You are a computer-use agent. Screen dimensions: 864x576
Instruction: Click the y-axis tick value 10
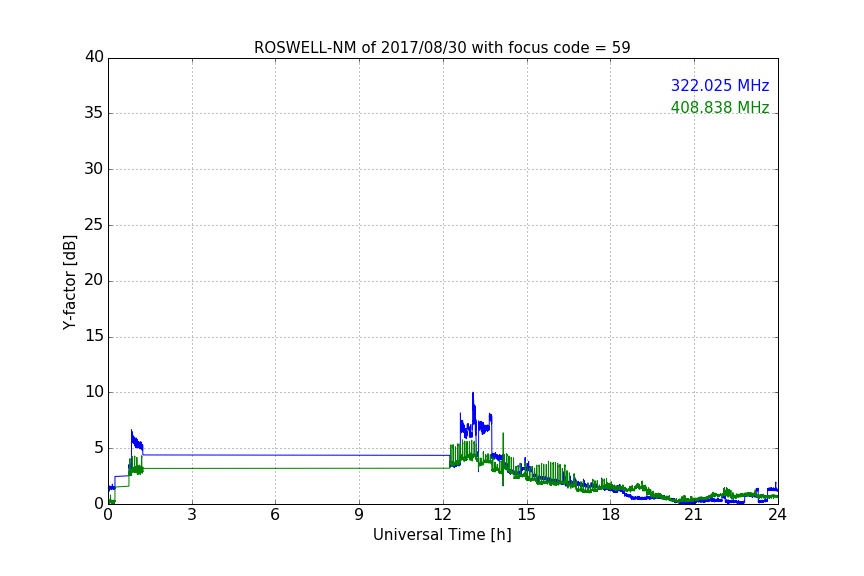pos(94,392)
